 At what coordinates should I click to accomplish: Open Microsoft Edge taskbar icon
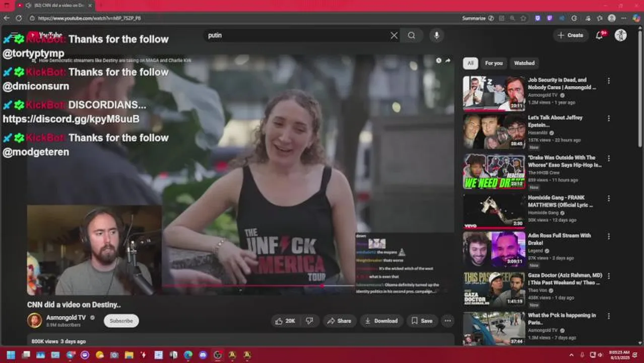click(x=188, y=355)
